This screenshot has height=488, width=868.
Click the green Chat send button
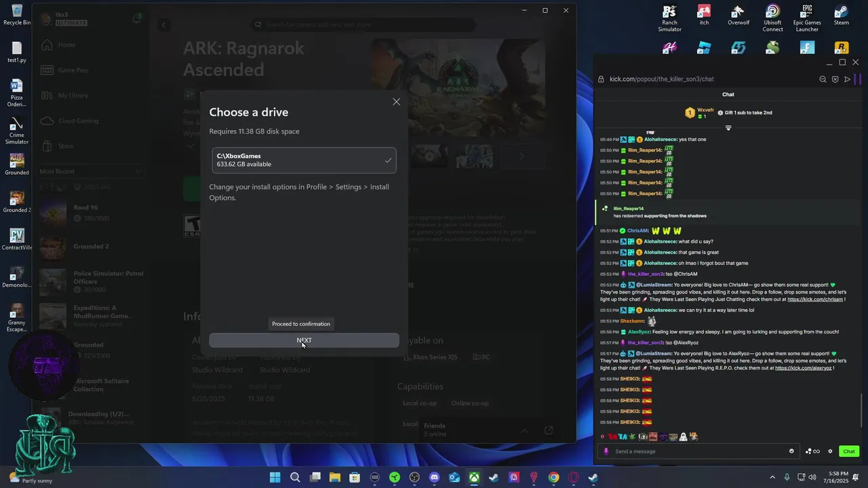[x=848, y=451]
